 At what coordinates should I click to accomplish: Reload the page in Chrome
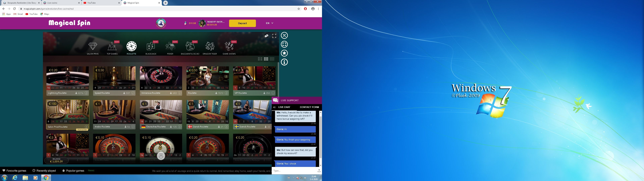[x=14, y=9]
